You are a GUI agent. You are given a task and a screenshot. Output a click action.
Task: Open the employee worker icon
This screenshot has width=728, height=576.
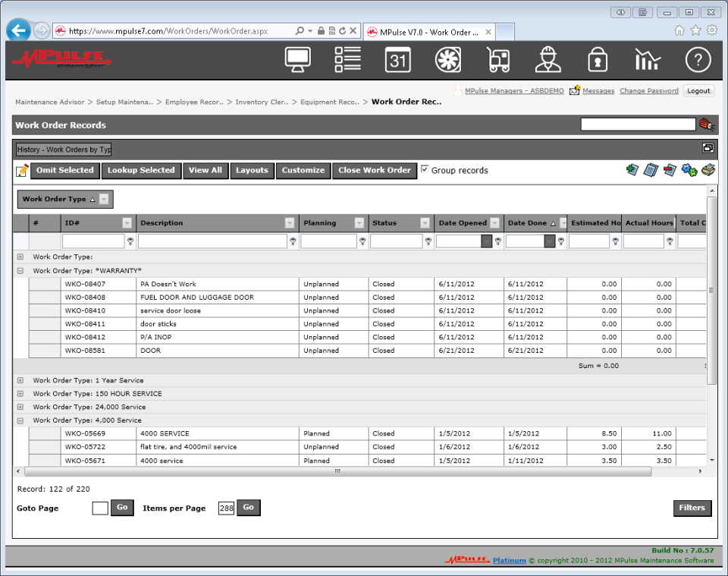(x=548, y=59)
